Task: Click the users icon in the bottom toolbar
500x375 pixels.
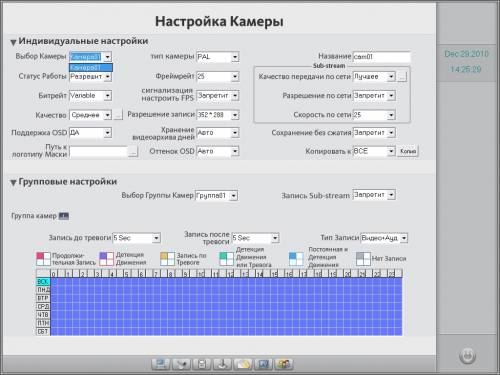Action: (x=284, y=364)
